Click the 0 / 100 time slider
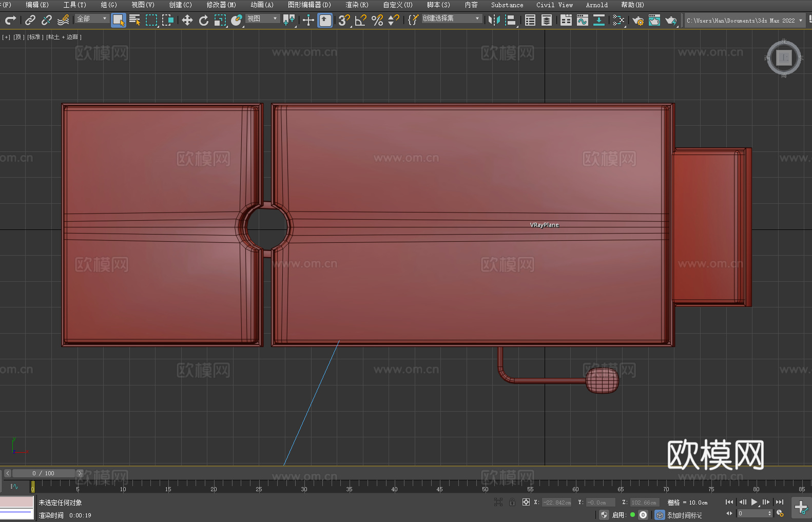Viewport: 812px width, 522px height. coord(43,473)
